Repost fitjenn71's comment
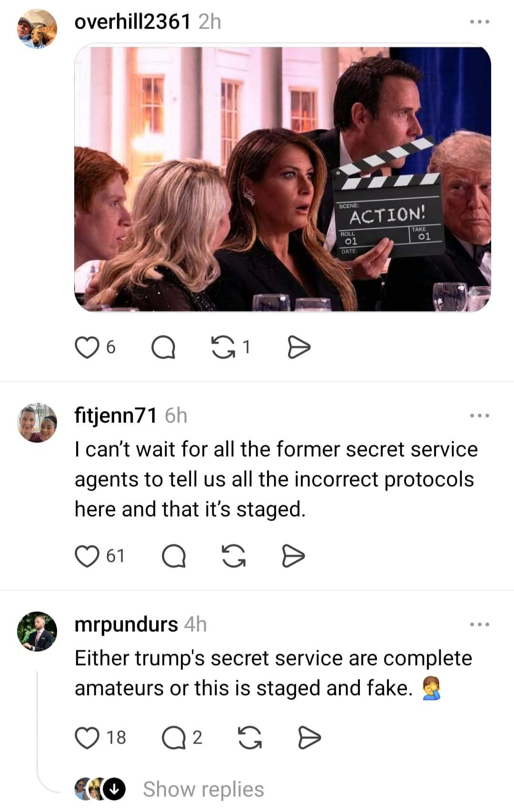This screenshot has height=812, width=514. pyautogui.click(x=235, y=556)
